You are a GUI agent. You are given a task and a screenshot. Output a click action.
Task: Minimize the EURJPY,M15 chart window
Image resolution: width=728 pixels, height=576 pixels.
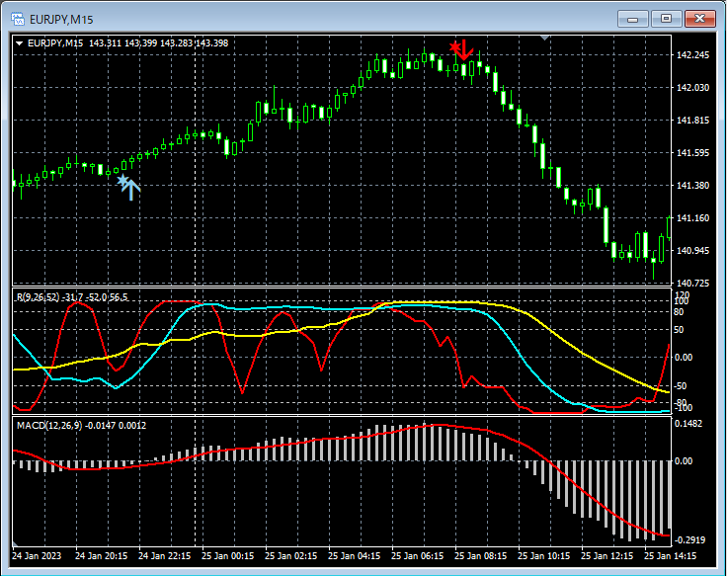[632, 19]
